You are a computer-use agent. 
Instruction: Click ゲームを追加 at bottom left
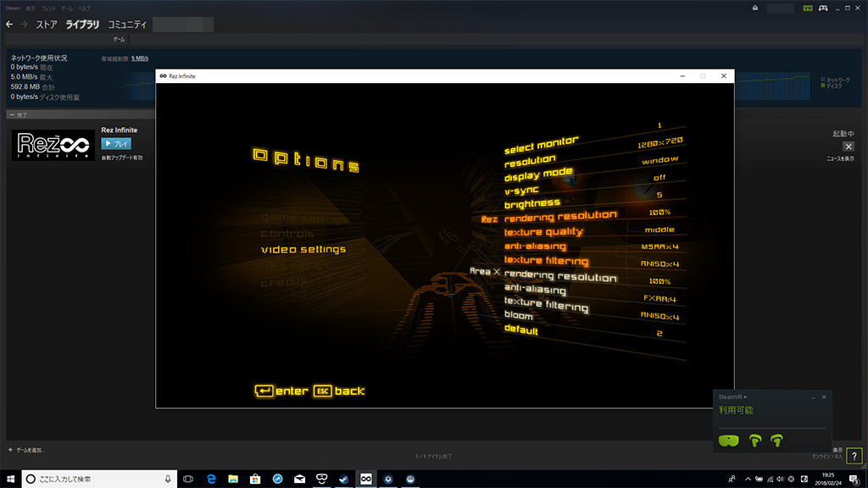(27, 450)
